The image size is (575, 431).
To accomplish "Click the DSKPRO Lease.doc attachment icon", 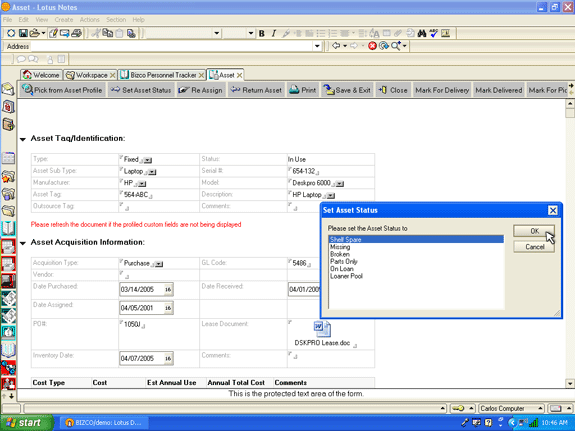I will tap(322, 329).
